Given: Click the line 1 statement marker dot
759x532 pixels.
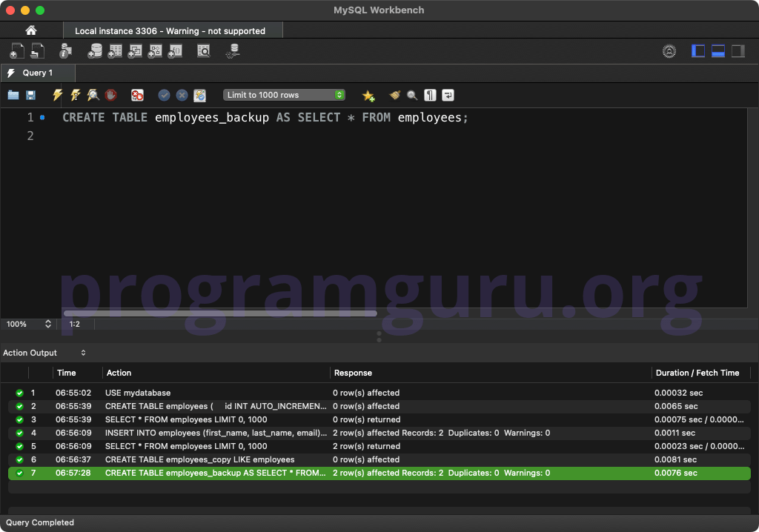Looking at the screenshot, I should coord(42,117).
